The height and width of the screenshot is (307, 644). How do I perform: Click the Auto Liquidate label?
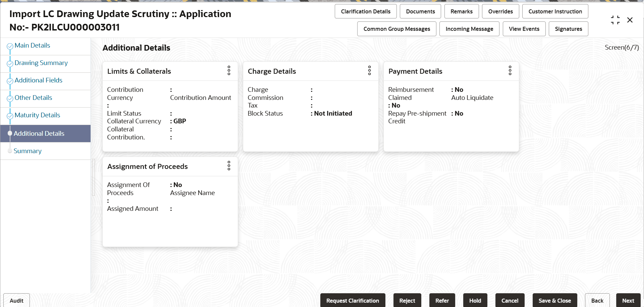472,98
